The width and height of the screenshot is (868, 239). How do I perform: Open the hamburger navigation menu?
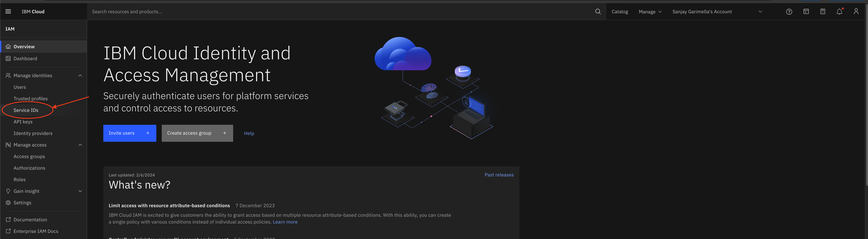[8, 11]
